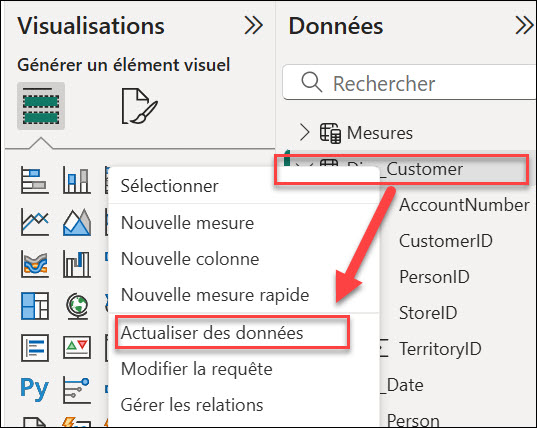Select the AccountNumber field
Image resolution: width=537 pixels, height=428 pixels.
point(464,205)
